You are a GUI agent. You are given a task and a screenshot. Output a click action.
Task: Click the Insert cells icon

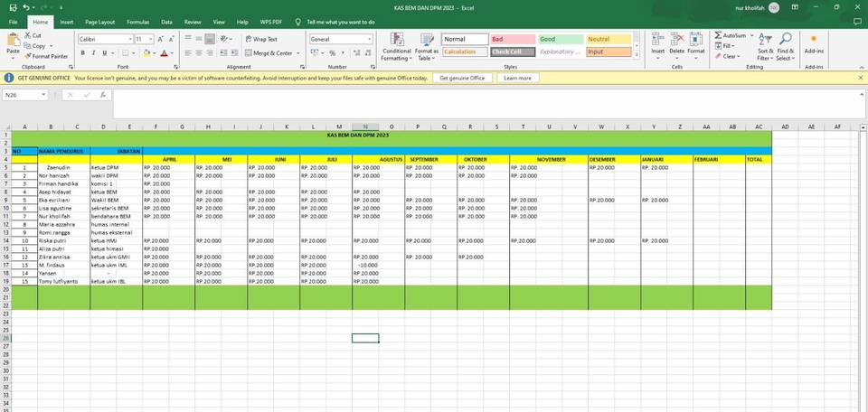[x=657, y=39]
